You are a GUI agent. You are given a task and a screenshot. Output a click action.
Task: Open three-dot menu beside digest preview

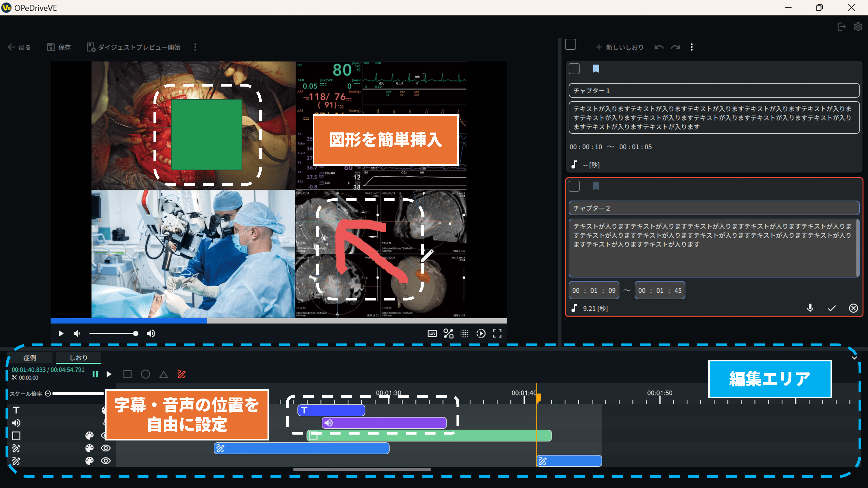(x=195, y=47)
